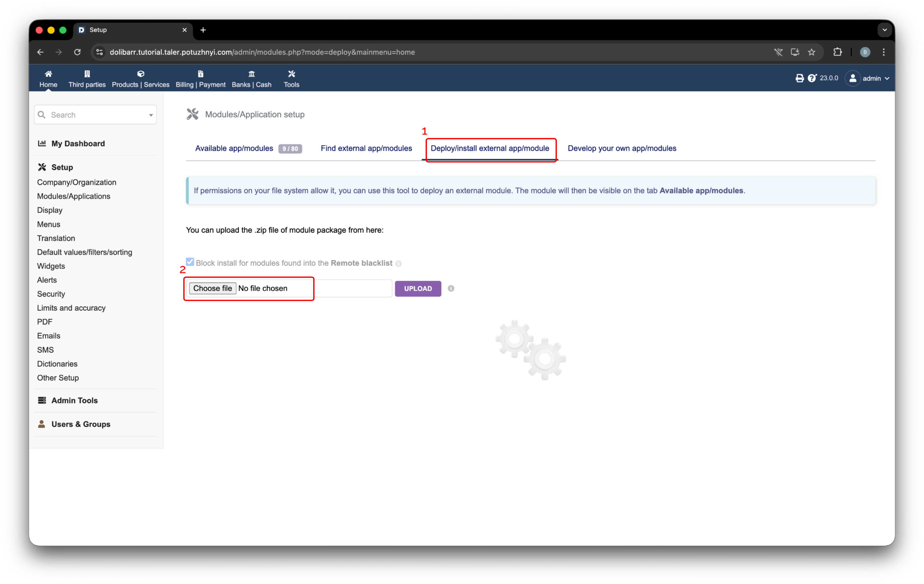Open the Search box dropdown arrow

151,115
